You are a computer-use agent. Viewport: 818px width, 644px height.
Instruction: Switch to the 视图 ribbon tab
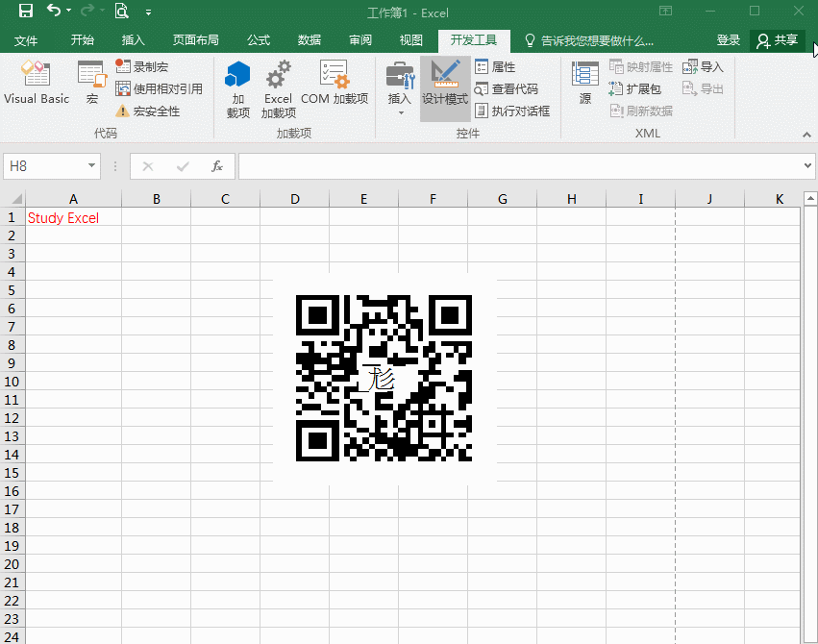(411, 40)
